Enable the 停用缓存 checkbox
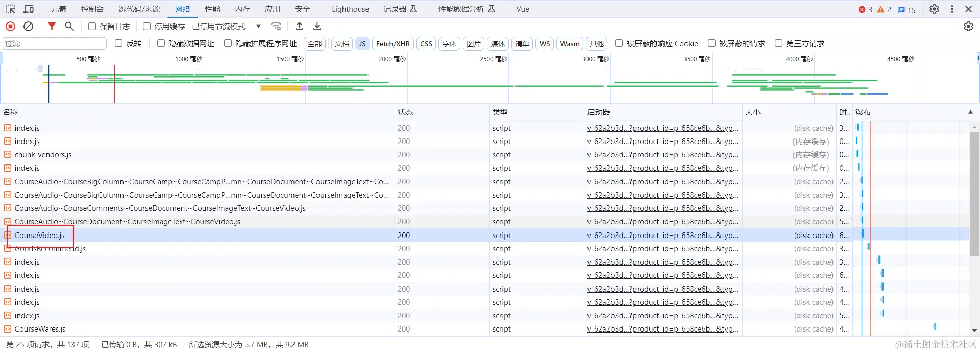Viewport: 980px width, 353px height. 147,26
